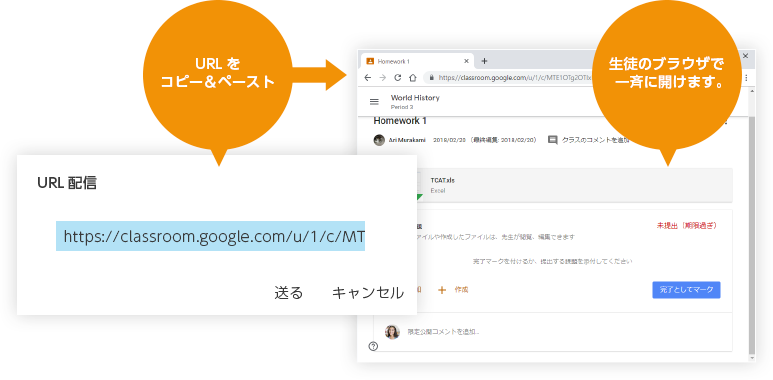The width and height of the screenshot is (773, 380).
Task: Click the 送る button in URL dialog
Action: pos(288,293)
